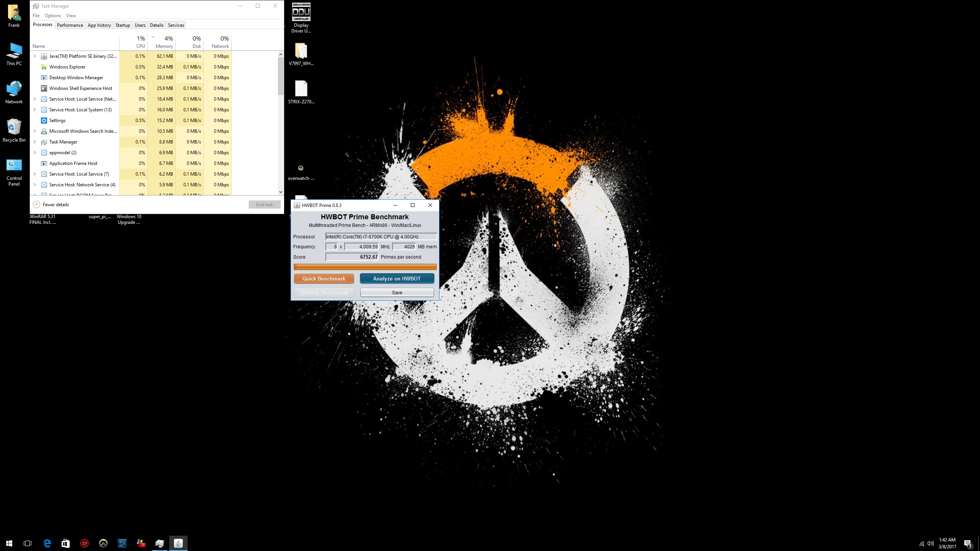Expand Service Host: Network Service (4)
The width and height of the screenshot is (980, 551).
click(35, 185)
